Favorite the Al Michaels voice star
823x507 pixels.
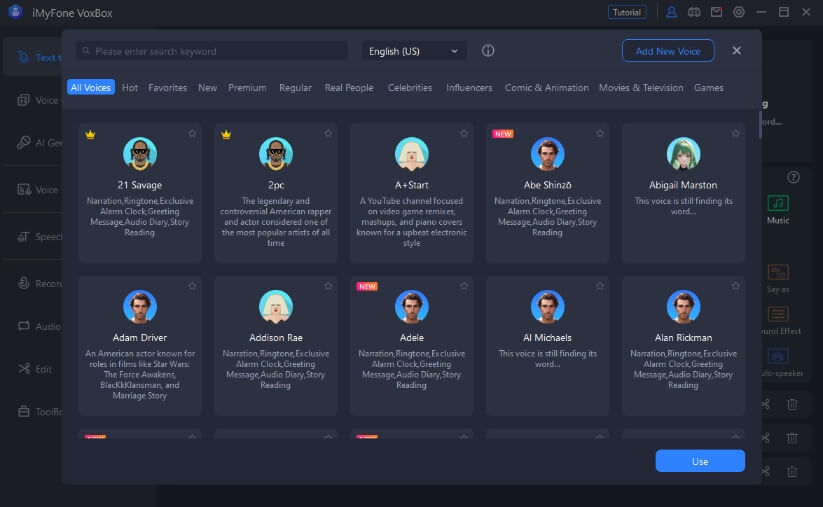(600, 286)
